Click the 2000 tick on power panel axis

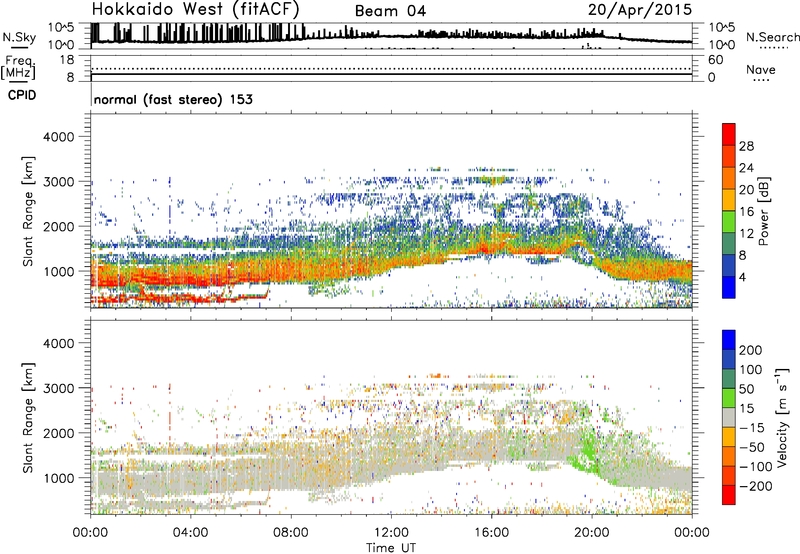(59, 226)
